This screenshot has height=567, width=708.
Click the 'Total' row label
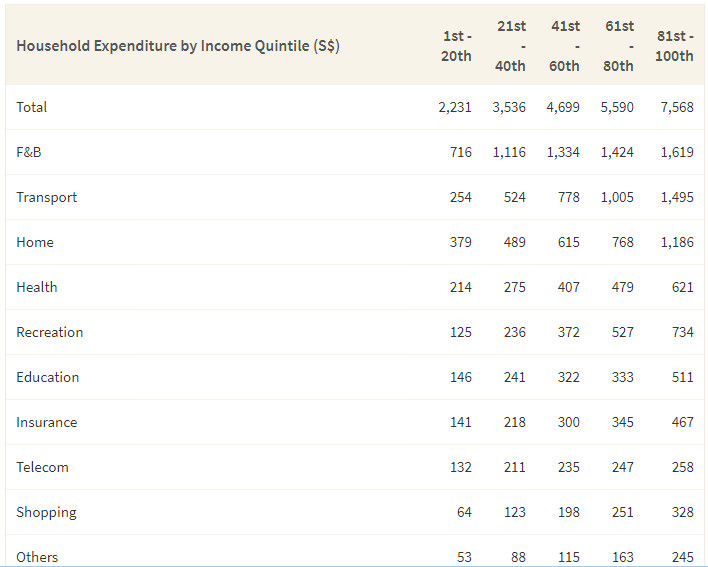[32, 107]
